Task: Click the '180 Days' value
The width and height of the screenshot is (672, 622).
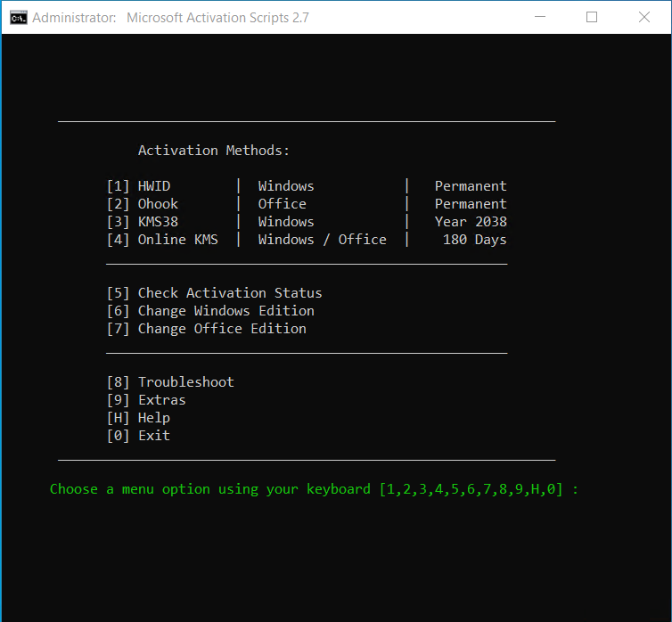Action: click(x=474, y=240)
